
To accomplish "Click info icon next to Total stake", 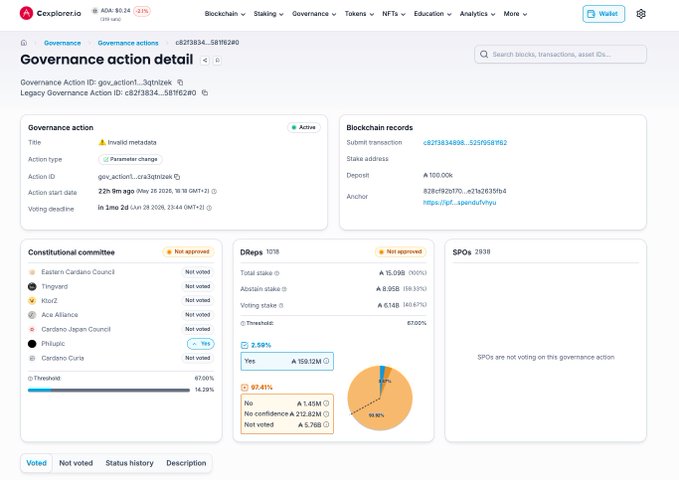I will [277, 273].
